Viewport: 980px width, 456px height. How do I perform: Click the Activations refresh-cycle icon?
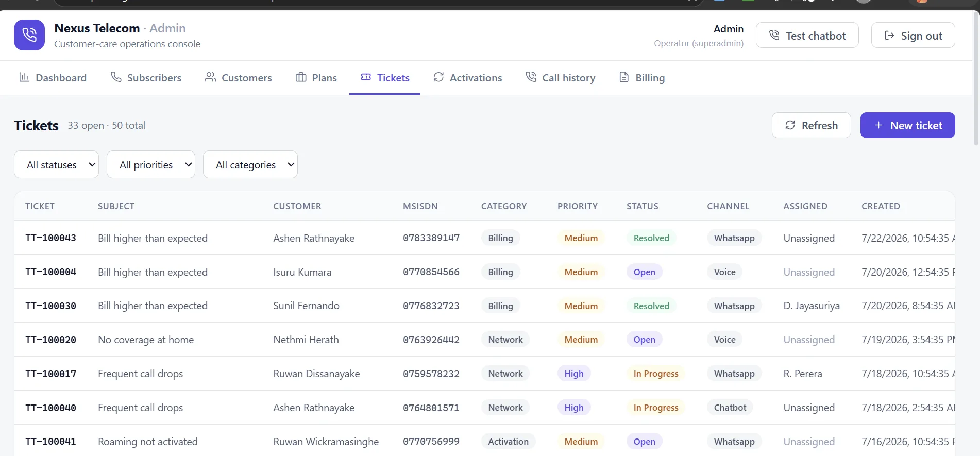[x=438, y=77]
